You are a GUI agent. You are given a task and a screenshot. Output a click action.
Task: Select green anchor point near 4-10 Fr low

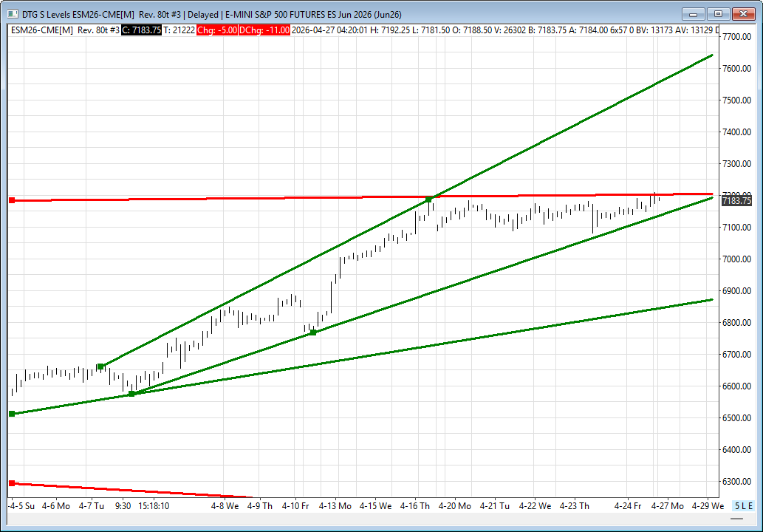click(x=313, y=332)
